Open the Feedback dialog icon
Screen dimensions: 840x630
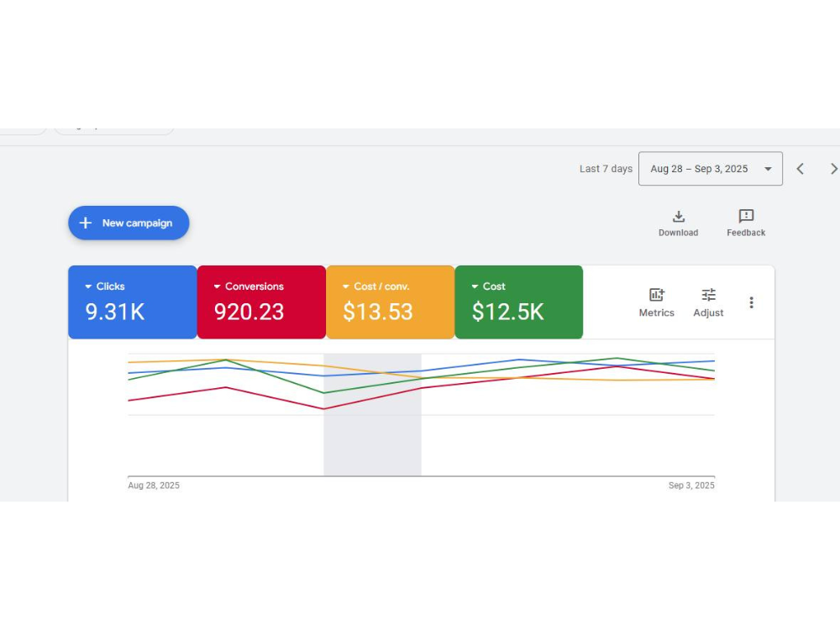click(745, 217)
